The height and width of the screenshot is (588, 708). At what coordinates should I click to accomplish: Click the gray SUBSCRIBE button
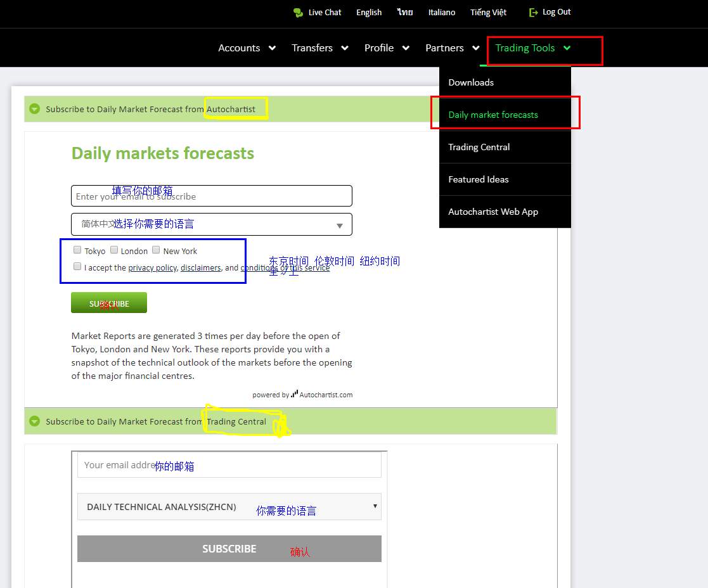tap(229, 549)
